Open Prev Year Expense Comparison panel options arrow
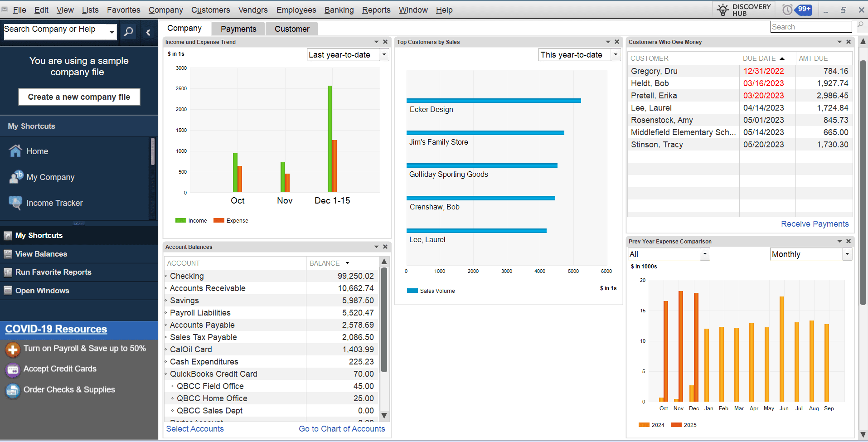 pyautogui.click(x=839, y=241)
